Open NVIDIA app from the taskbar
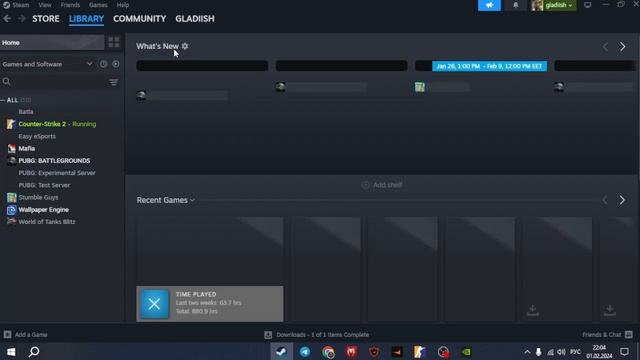Image resolution: width=640 pixels, height=360 pixels. coord(466,352)
